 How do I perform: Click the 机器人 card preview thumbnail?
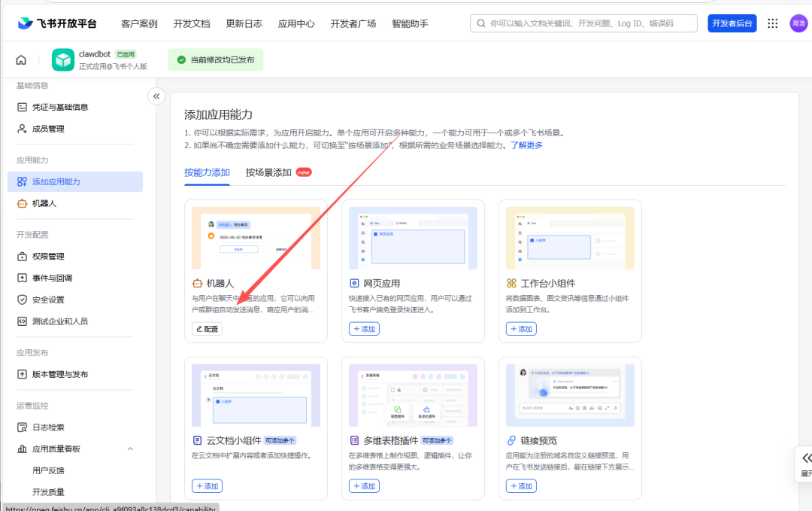click(x=256, y=239)
